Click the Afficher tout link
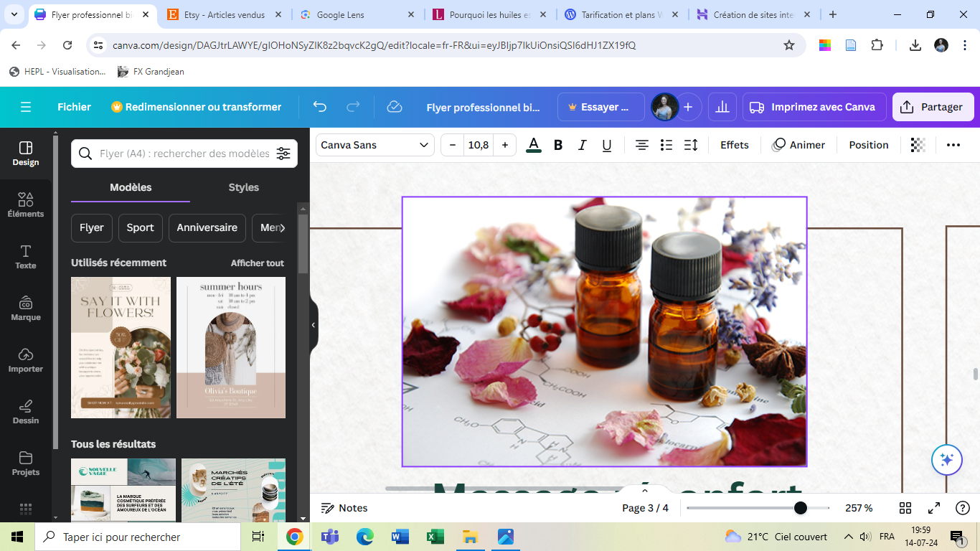Image resolution: width=980 pixels, height=551 pixels. pos(258,263)
